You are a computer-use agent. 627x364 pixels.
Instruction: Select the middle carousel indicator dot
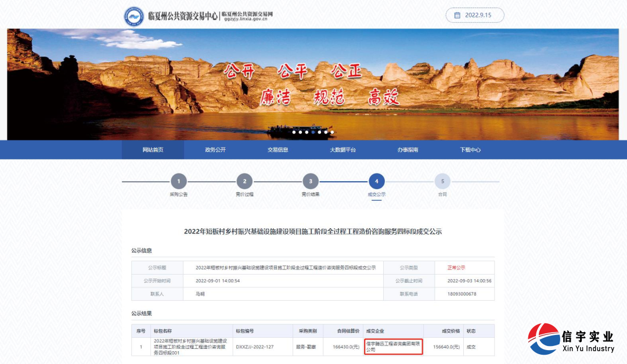click(x=313, y=132)
